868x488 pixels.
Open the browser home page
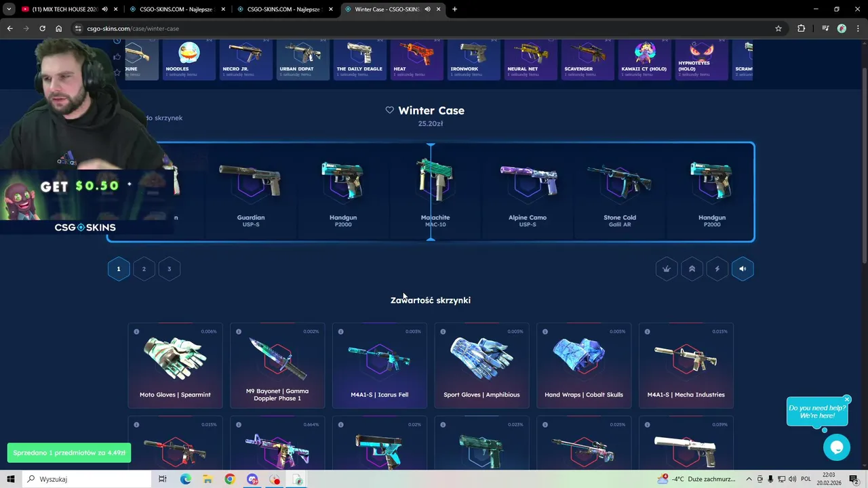58,28
